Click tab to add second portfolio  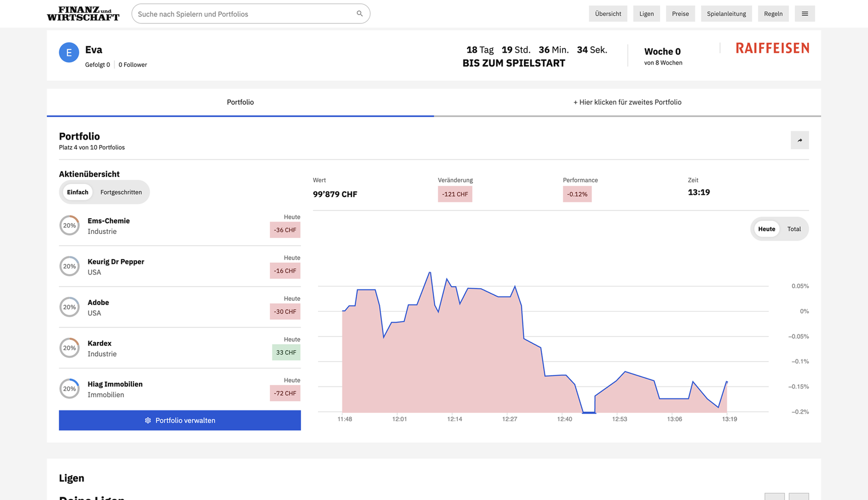click(x=627, y=102)
